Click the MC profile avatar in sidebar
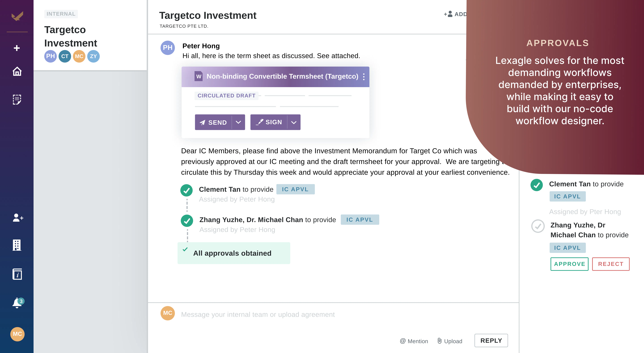This screenshot has width=644, height=353. 17,334
